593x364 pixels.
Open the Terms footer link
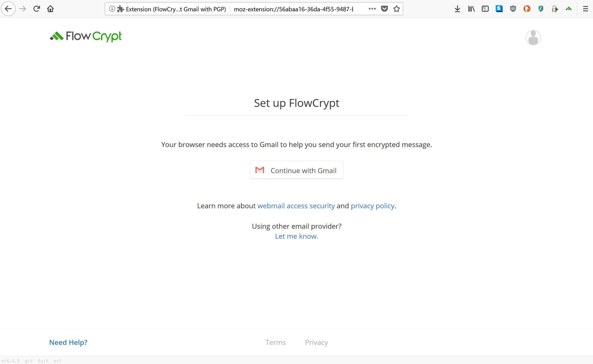[x=275, y=342]
